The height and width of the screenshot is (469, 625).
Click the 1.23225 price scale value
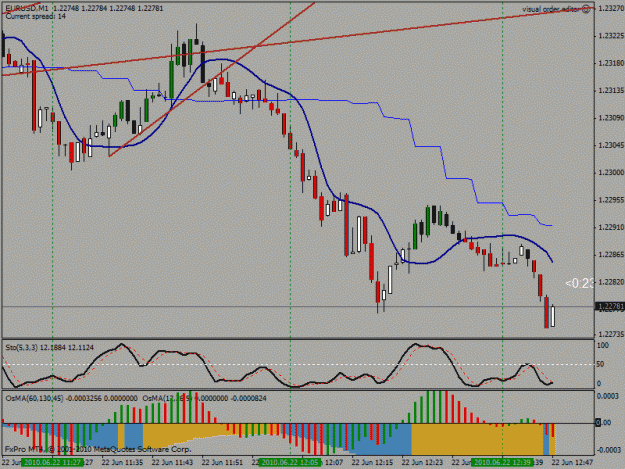(x=611, y=36)
